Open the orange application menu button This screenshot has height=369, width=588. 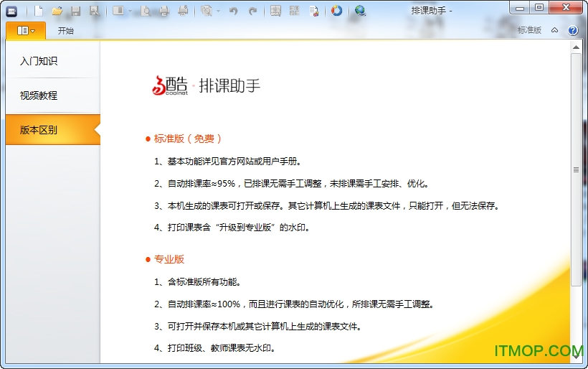[26, 30]
